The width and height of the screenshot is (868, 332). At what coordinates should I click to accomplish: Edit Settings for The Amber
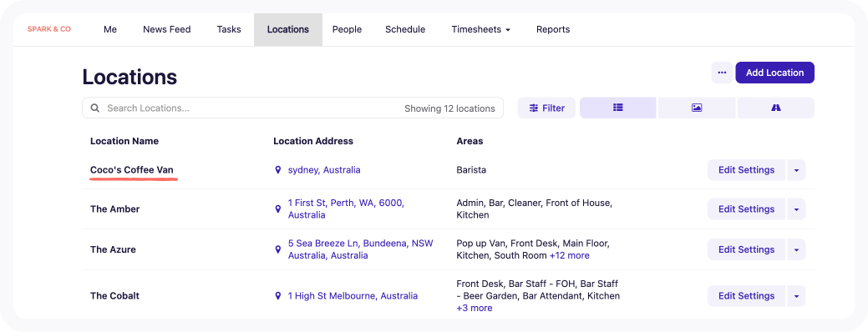click(x=746, y=209)
